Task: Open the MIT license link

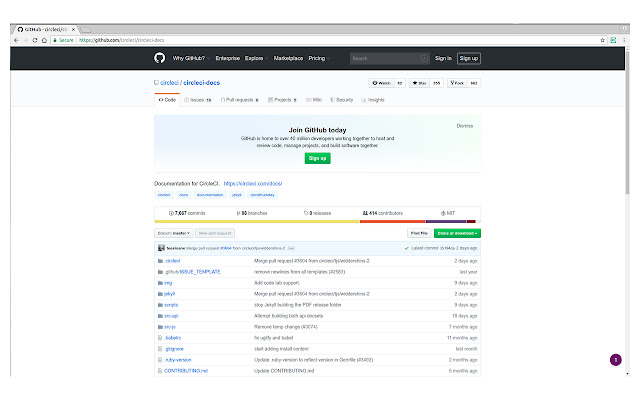Action: (448, 213)
